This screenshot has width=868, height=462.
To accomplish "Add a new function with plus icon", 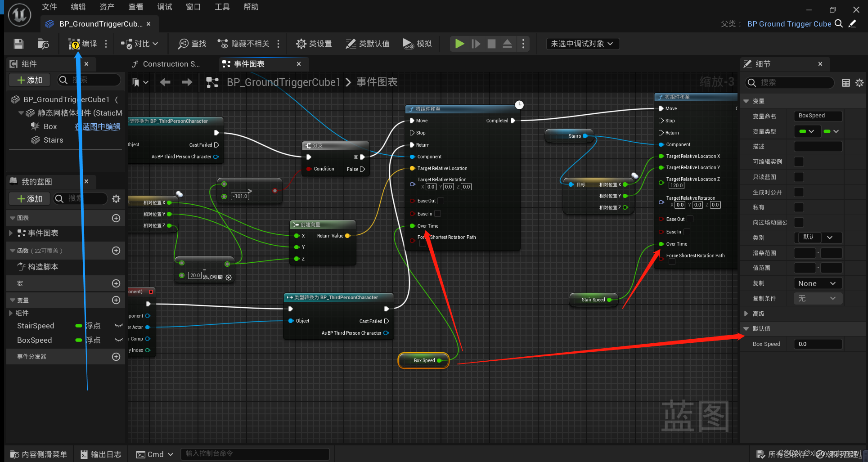I will point(116,251).
